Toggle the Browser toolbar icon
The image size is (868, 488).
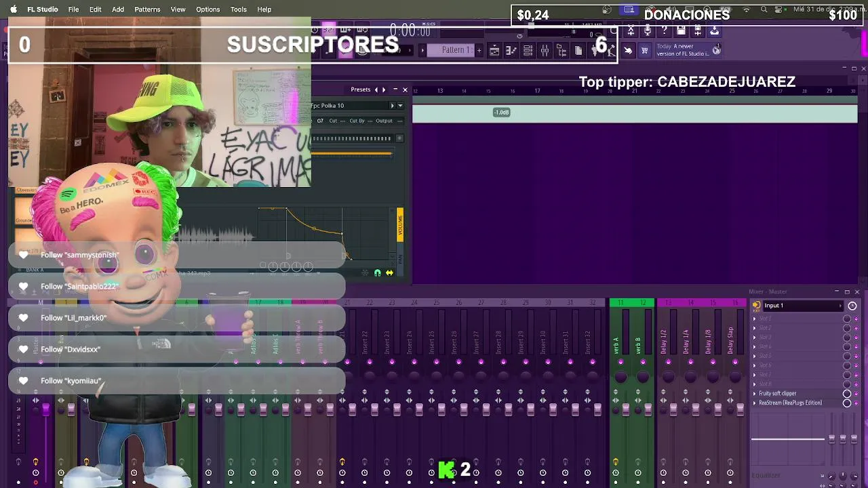[x=561, y=51]
